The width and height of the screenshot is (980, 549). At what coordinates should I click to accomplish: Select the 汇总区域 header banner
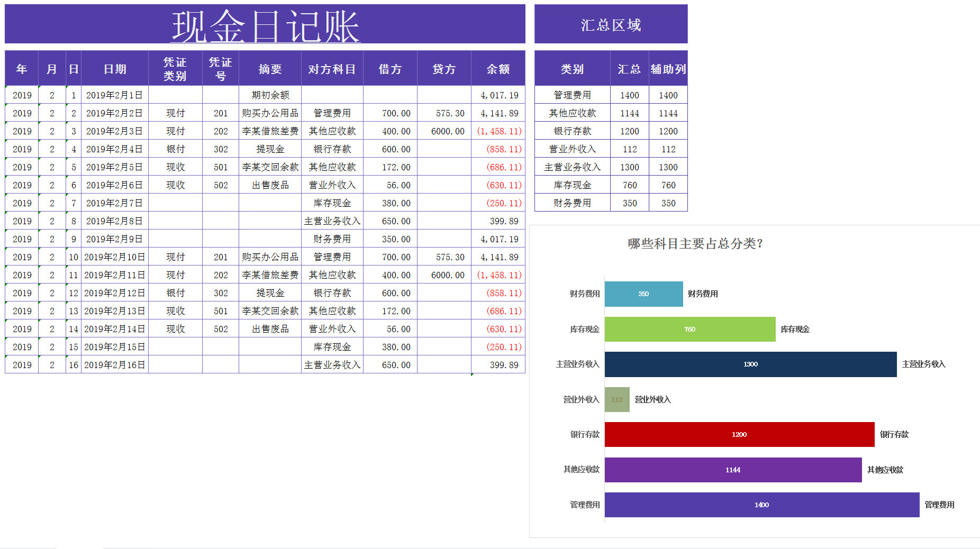tap(611, 23)
